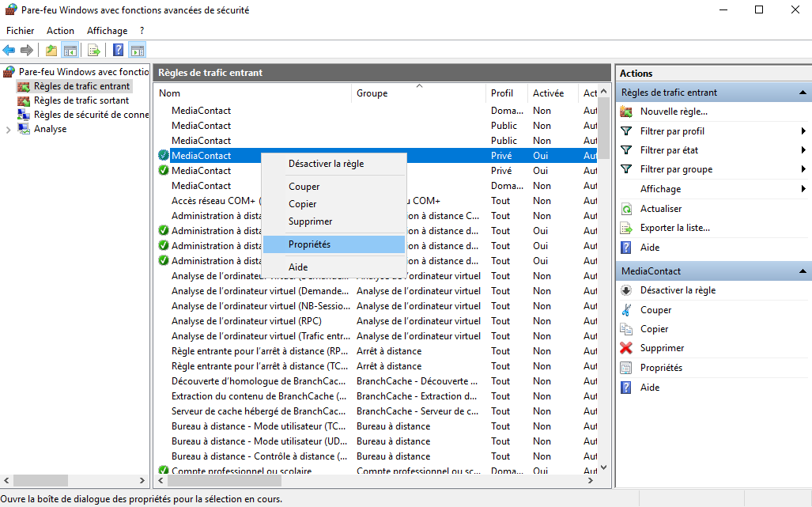Viewport: 812px width, 507px height.
Task: Click the Copier action in Actions pane
Action: pyautogui.click(x=654, y=329)
